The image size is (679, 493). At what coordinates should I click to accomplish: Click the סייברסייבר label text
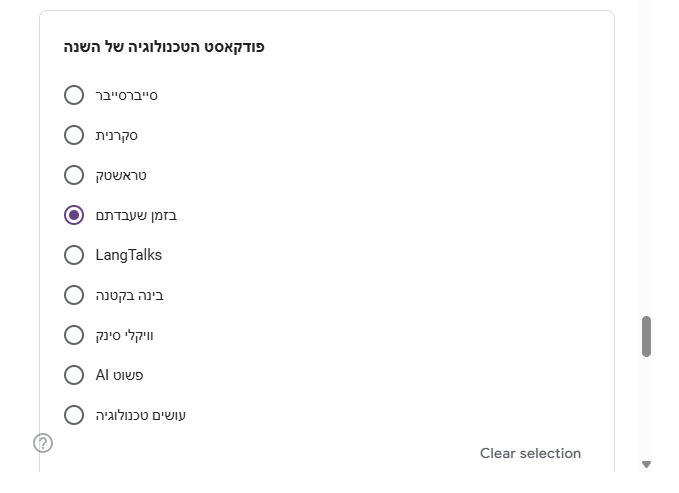click(x=126, y=95)
